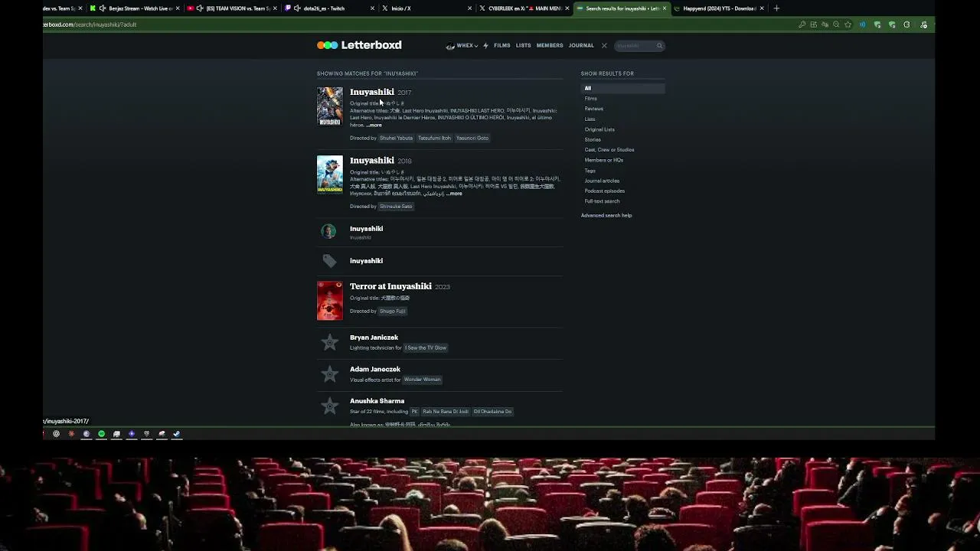This screenshot has width=980, height=551.
Task: Switch to the Benjaz Stream browser tab
Action: (136, 8)
